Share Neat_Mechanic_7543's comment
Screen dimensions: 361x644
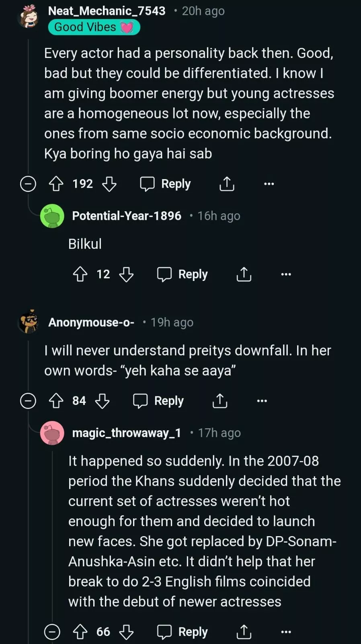click(x=227, y=184)
